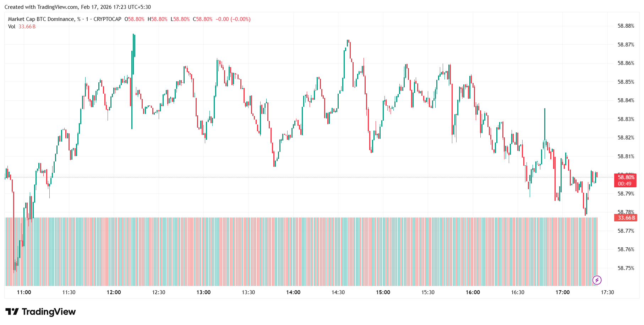The image size is (644, 325).
Task: Click the 58.88% price scale label
Action: (626, 26)
